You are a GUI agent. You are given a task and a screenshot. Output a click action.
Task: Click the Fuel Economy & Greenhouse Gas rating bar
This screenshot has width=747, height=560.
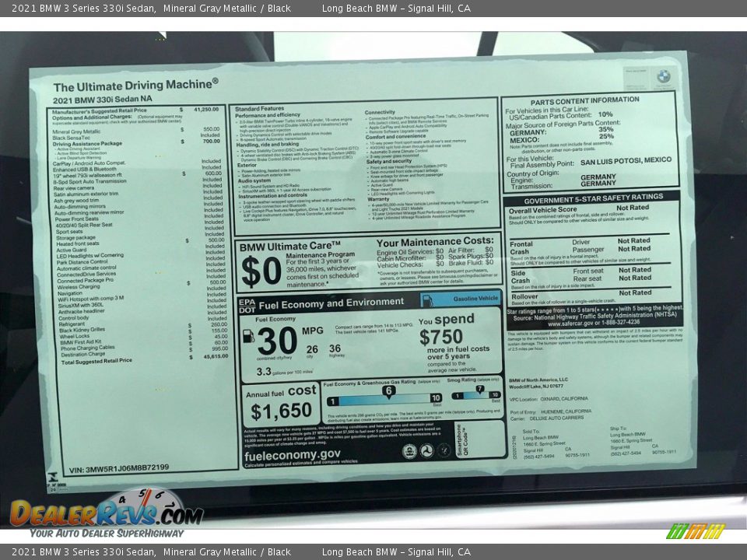click(x=384, y=400)
